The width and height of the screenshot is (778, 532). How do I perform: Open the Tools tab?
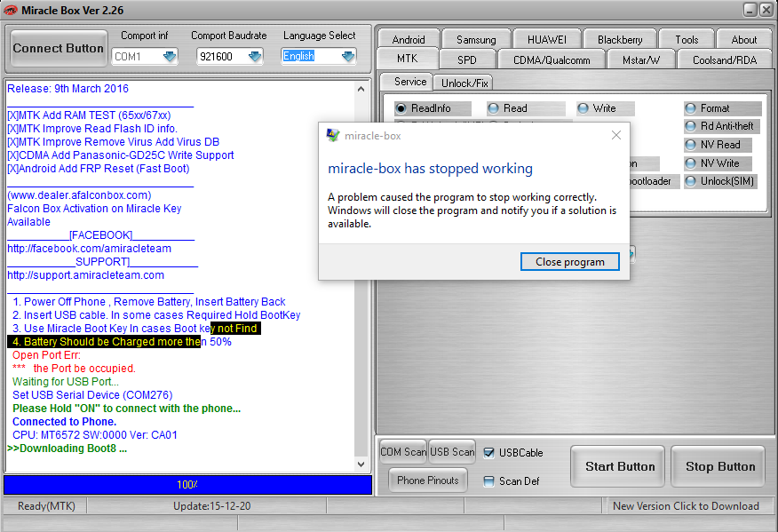[x=687, y=39]
